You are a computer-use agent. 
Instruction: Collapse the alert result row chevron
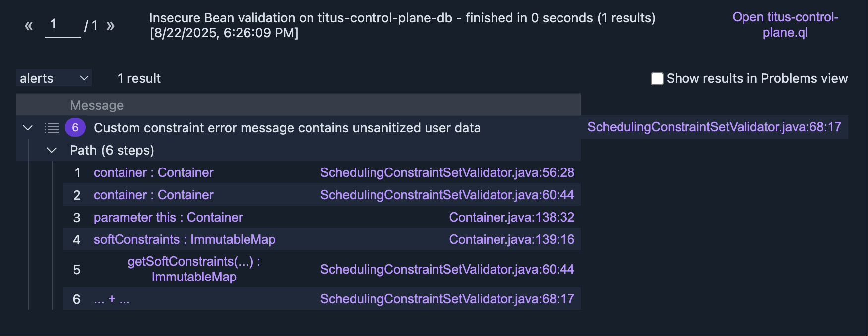pyautogui.click(x=28, y=128)
